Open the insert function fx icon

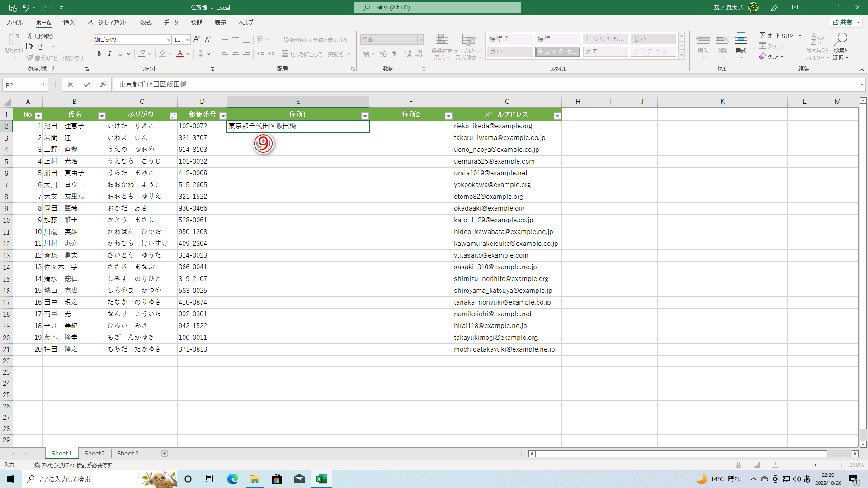pyautogui.click(x=103, y=84)
